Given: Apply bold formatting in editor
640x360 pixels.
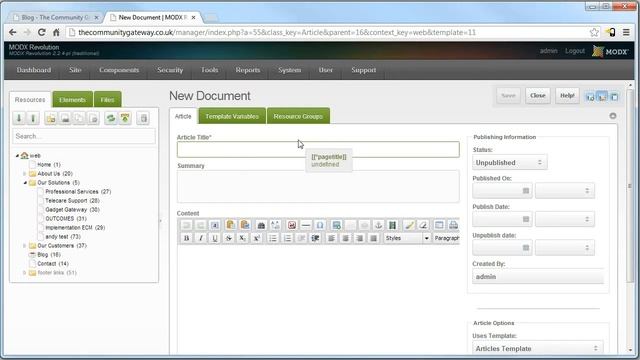Looking at the screenshot, I should tap(187, 238).
